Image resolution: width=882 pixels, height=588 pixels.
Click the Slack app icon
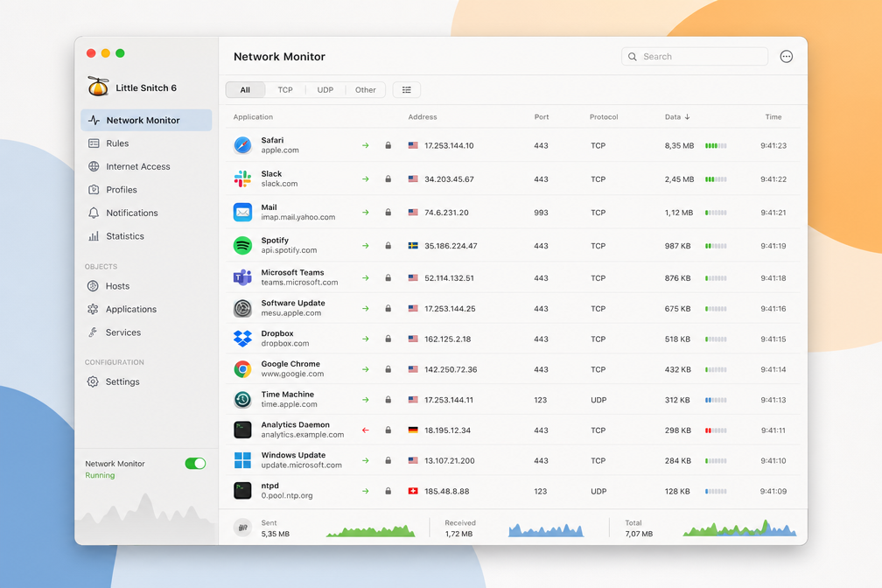(242, 178)
